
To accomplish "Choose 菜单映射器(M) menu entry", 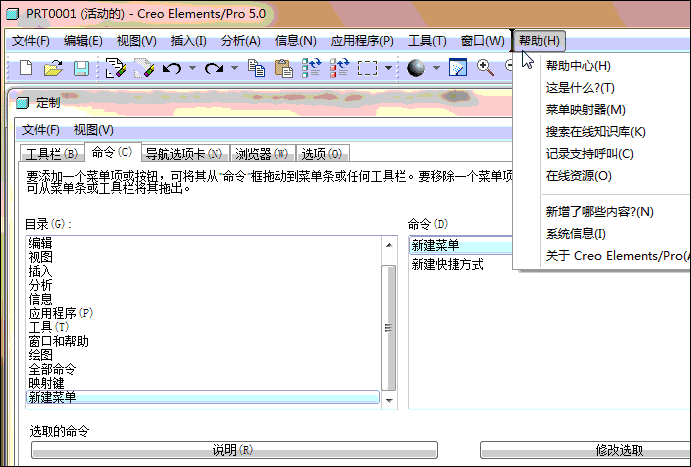I will coord(586,110).
